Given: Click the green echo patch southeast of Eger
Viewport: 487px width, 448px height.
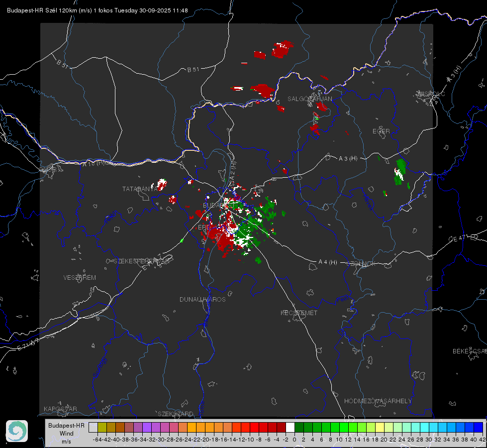Looking at the screenshot, I should tap(400, 172).
